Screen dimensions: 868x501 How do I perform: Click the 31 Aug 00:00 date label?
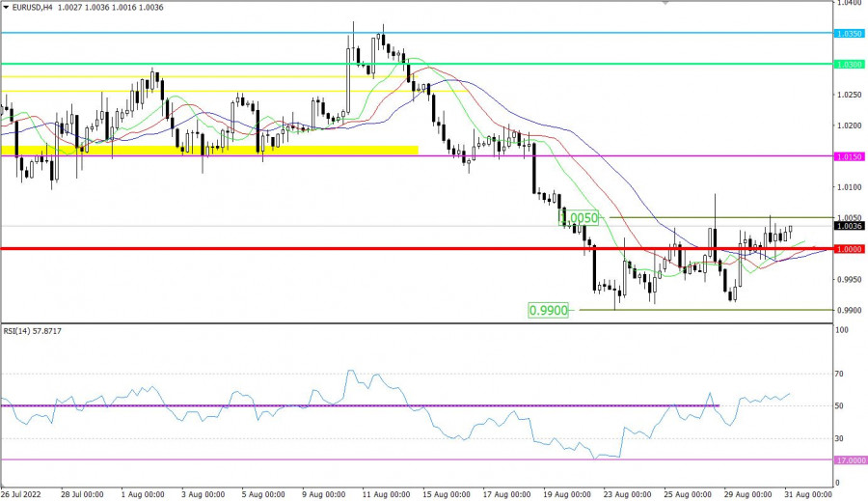(808, 494)
